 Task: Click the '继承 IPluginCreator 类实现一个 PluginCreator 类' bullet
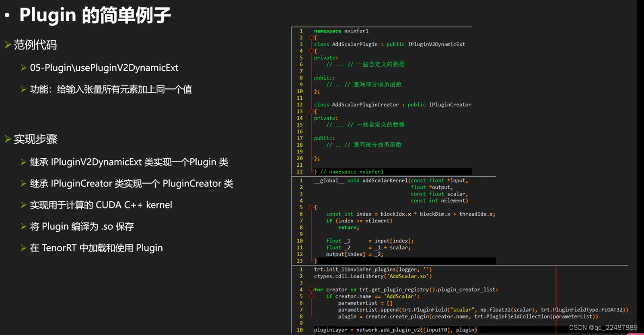click(x=132, y=184)
